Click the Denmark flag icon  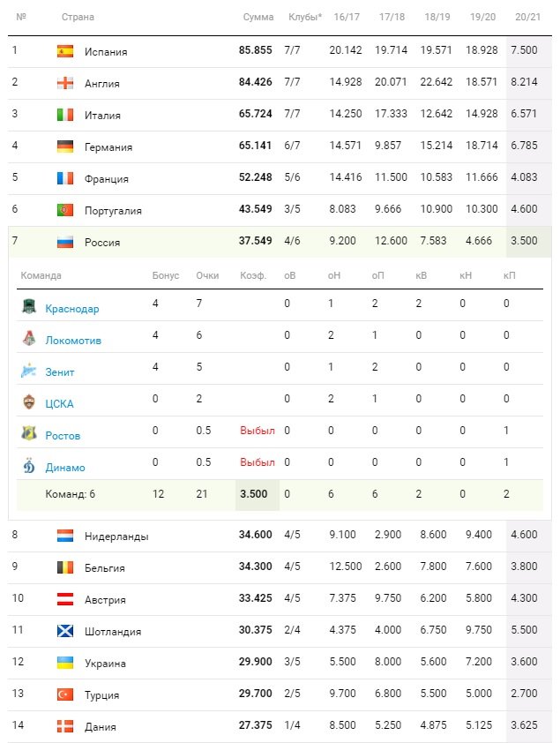(x=65, y=726)
